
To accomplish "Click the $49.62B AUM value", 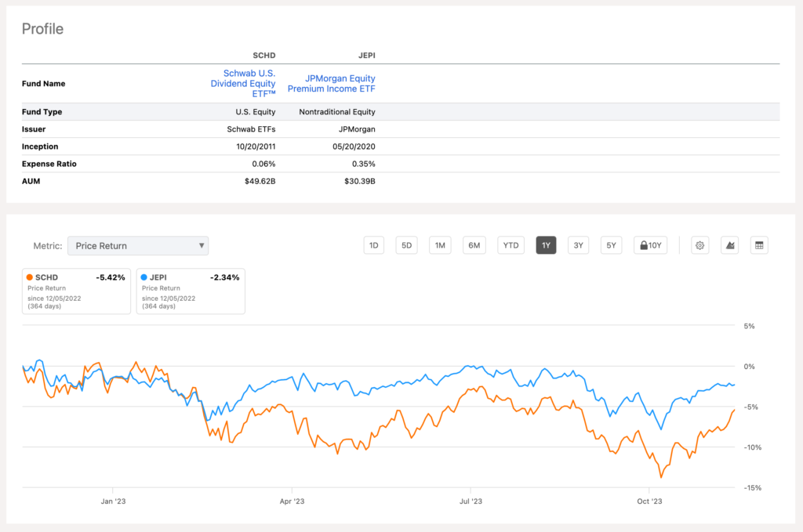I will click(260, 181).
